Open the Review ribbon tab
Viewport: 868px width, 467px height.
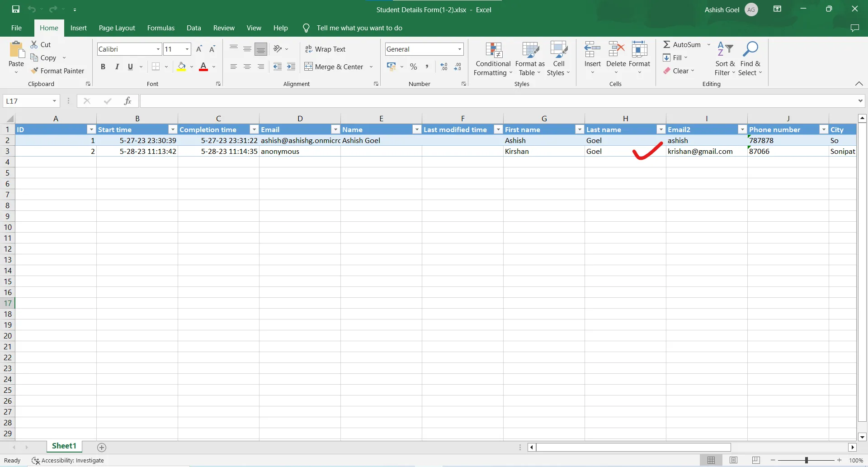point(223,28)
